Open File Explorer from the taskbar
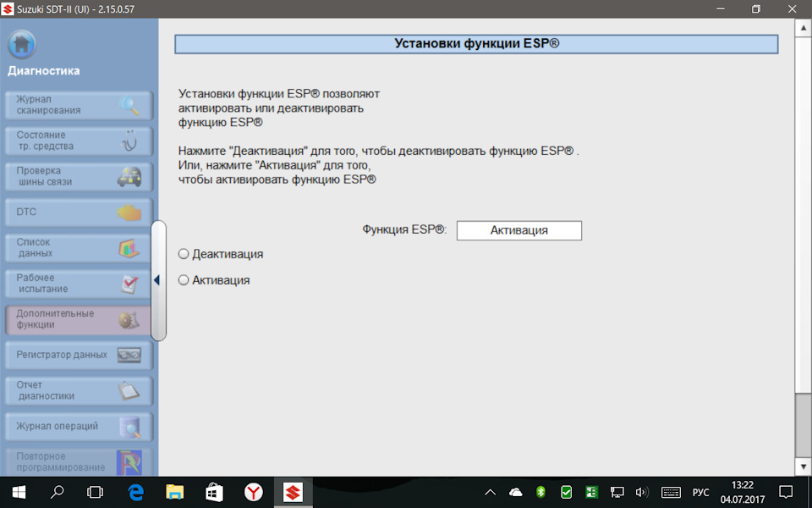812x508 pixels. click(x=175, y=492)
